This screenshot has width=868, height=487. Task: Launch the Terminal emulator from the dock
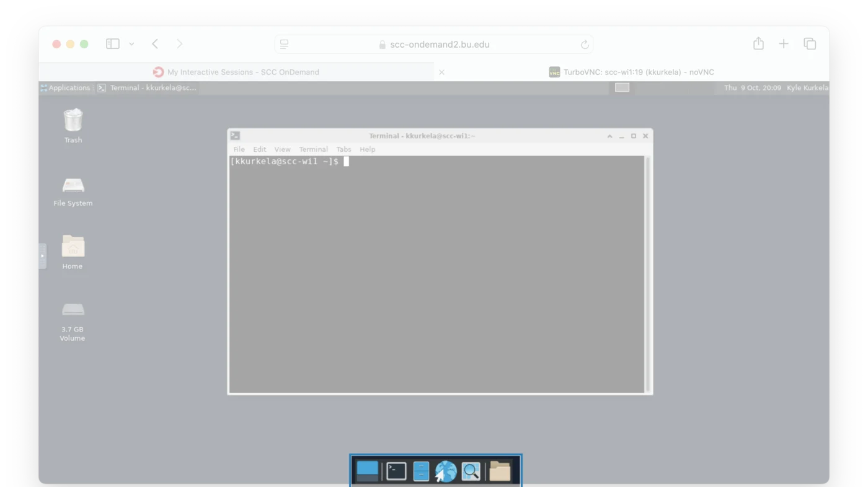[x=396, y=472]
